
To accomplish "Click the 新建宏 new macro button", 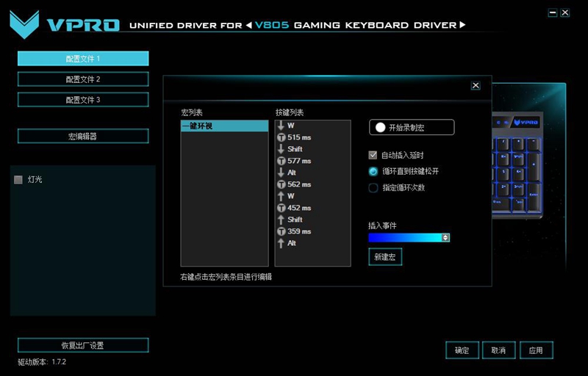I will [x=385, y=257].
